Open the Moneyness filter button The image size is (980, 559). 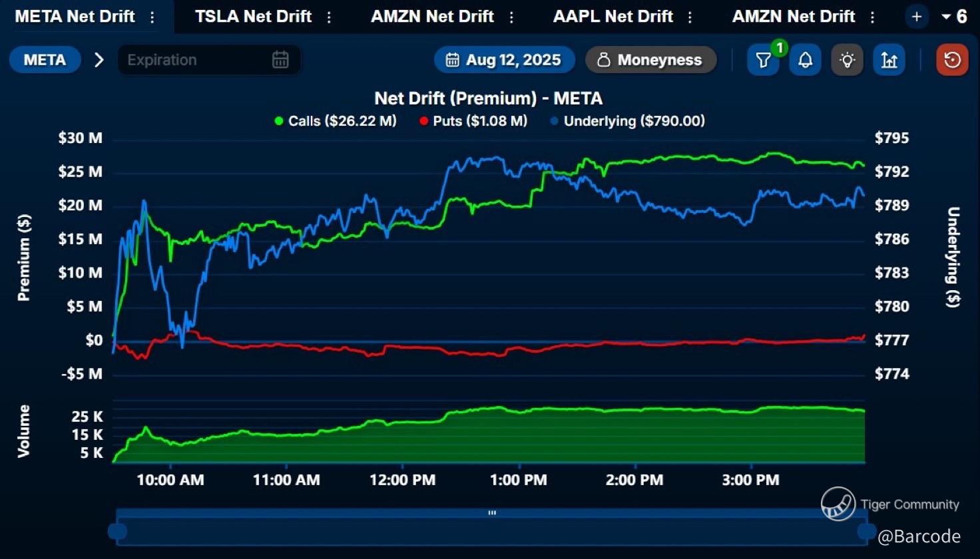(651, 60)
